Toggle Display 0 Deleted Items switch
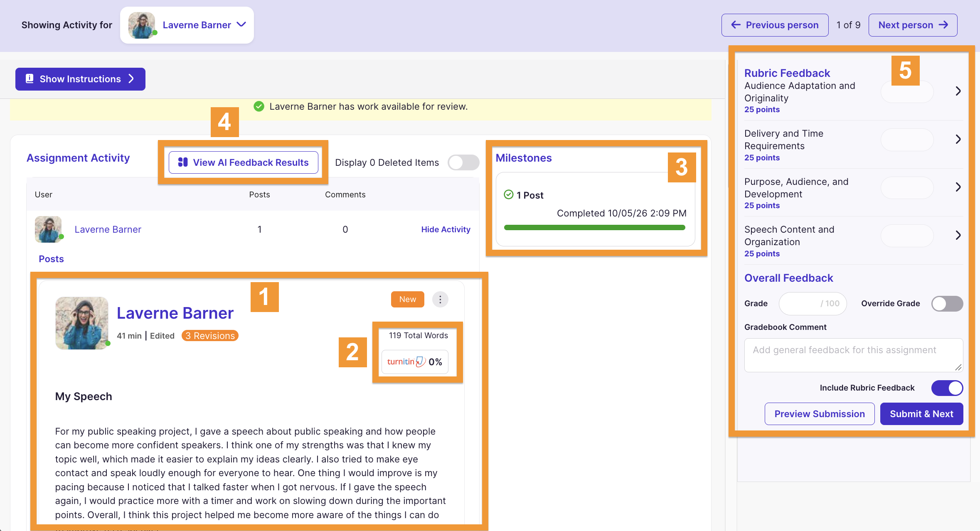This screenshot has width=980, height=531. 463,162
